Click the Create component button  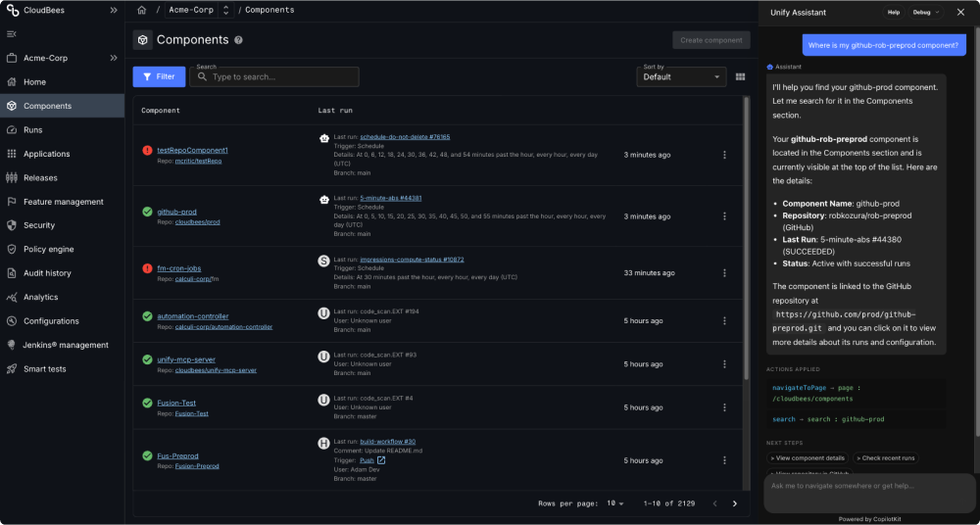711,40
